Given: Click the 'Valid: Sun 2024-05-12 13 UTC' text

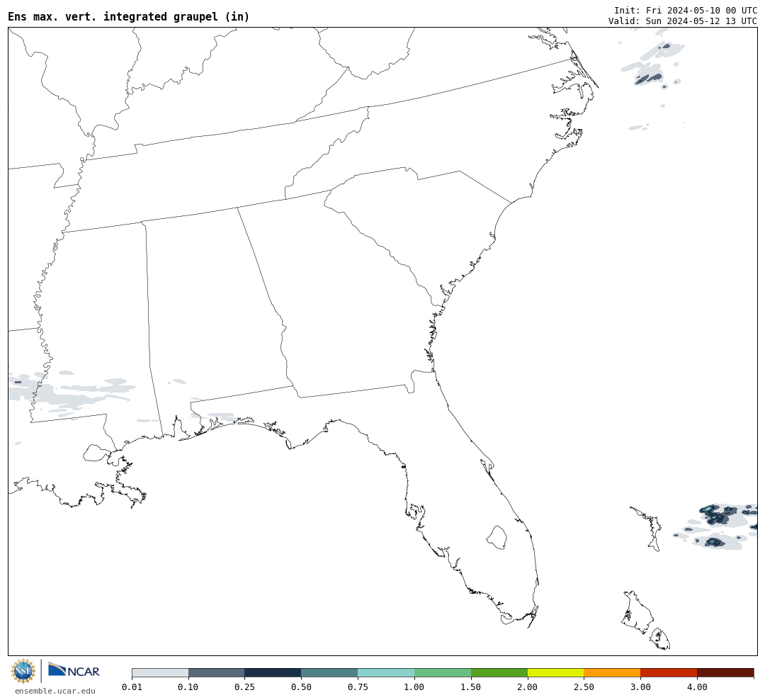Looking at the screenshot, I should (x=683, y=21).
